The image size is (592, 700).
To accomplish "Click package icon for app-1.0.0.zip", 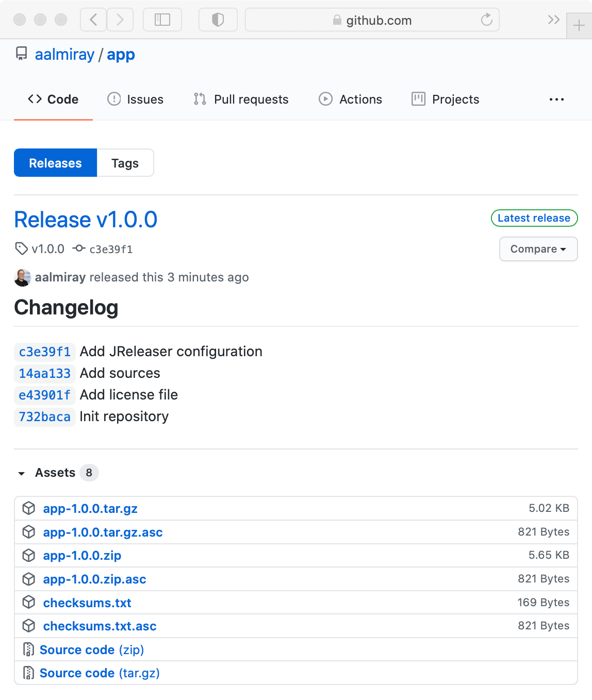I will (29, 555).
